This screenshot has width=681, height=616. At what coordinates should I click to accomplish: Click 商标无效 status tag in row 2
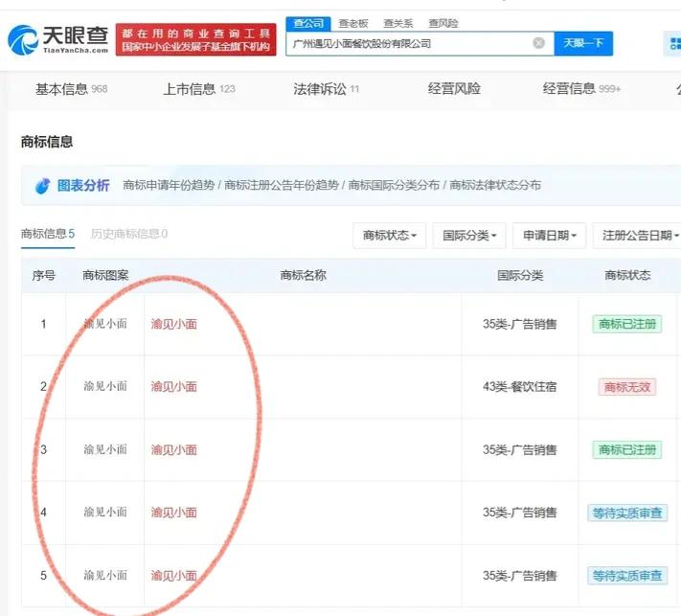click(x=627, y=387)
